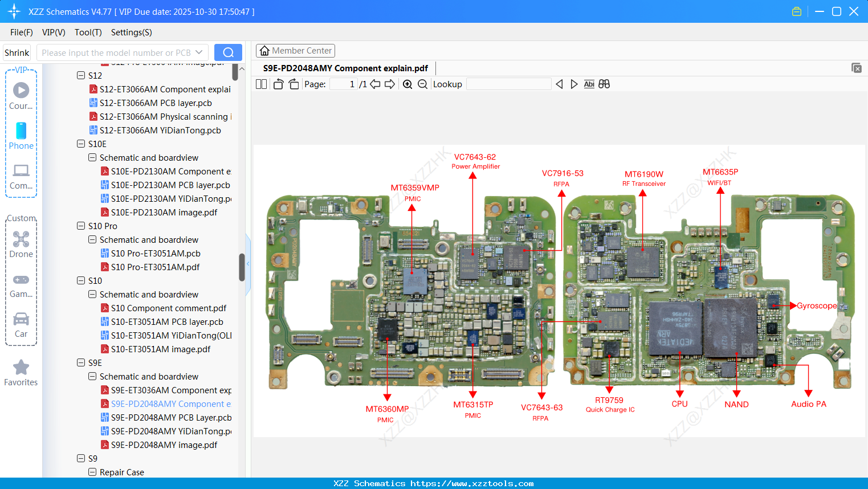Viewport: 868px width, 489px height.
Task: Click the binoculars search icon on toolbar
Action: pos(604,84)
